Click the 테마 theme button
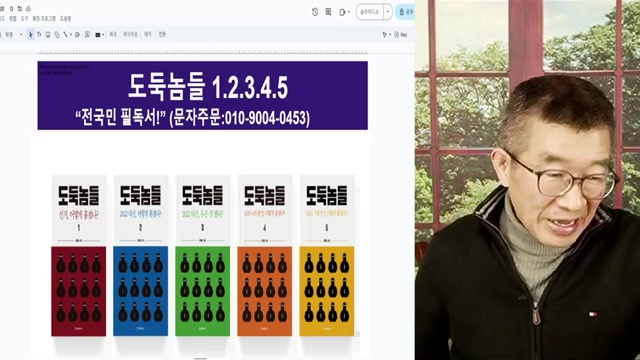Screen dimensions: 640x360 click(148, 35)
